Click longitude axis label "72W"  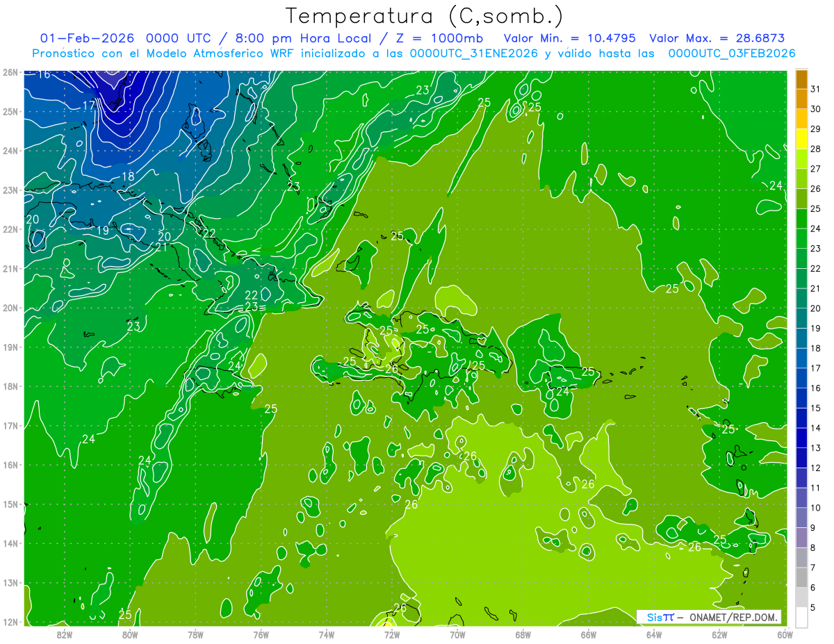tap(392, 634)
